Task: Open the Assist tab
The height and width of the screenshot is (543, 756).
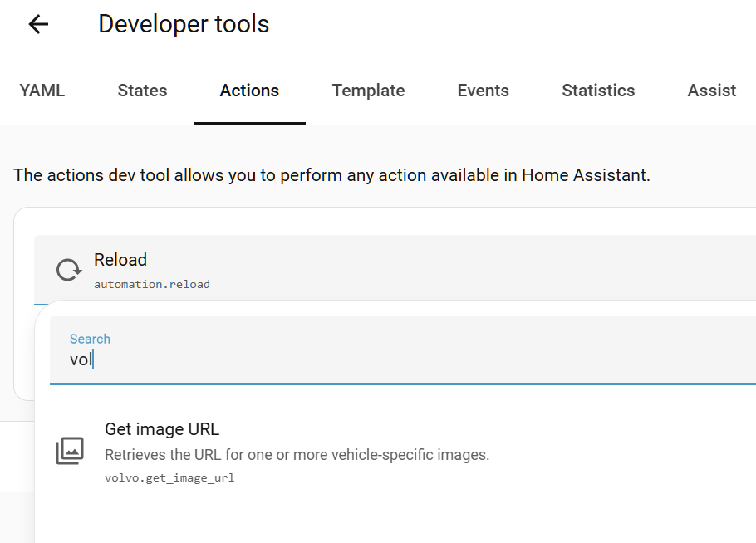Action: 711,90
